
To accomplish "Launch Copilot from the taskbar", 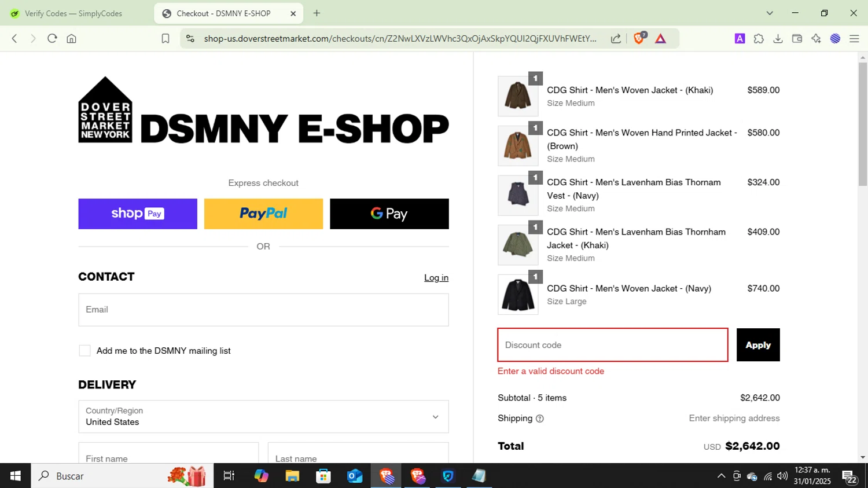I will tap(261, 476).
